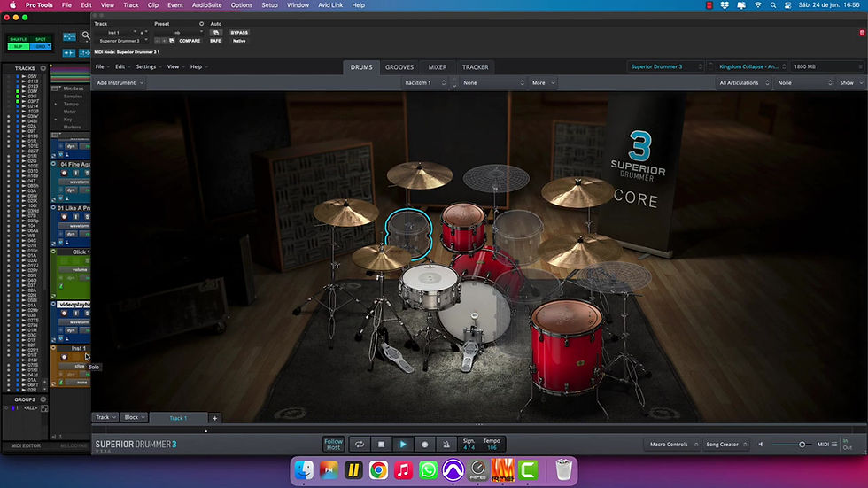Open the Macro Controls panel
The width and height of the screenshot is (868, 488).
pos(672,445)
